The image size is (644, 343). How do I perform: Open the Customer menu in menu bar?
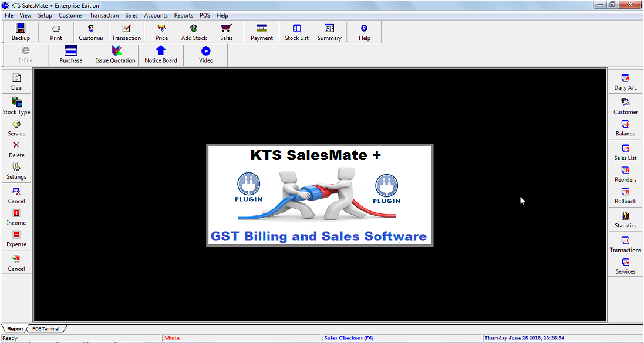click(x=71, y=15)
